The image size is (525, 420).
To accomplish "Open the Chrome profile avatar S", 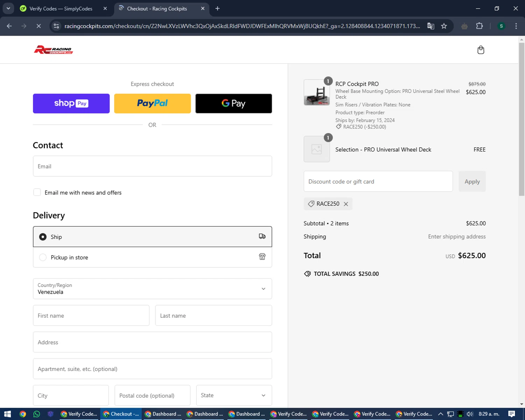I will point(501,26).
